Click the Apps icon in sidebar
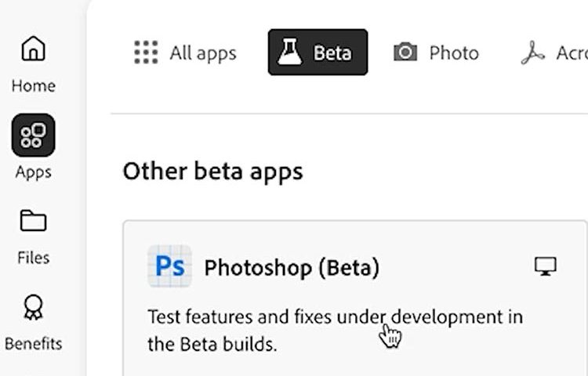 point(33,135)
